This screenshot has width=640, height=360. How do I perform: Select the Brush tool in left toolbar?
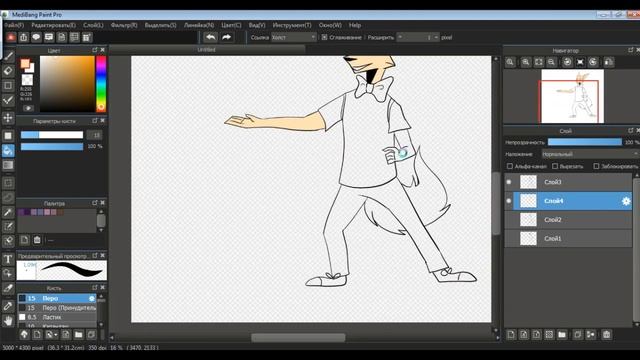coord(8,56)
